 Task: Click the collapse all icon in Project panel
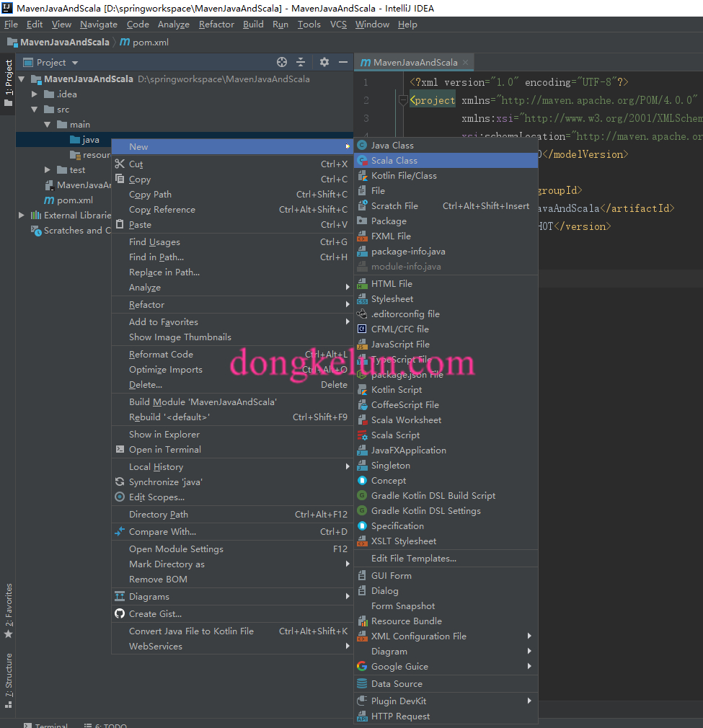(x=301, y=62)
